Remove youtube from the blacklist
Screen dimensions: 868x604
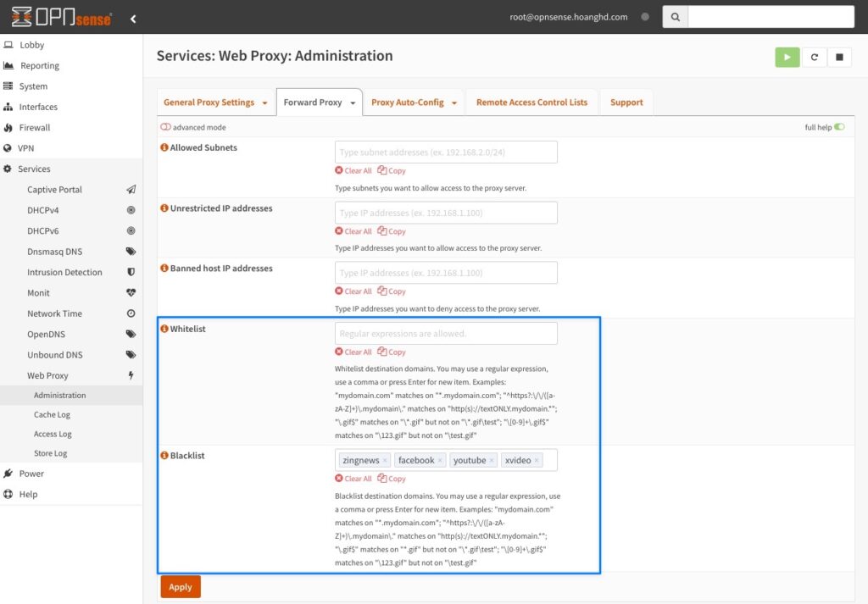(492, 460)
